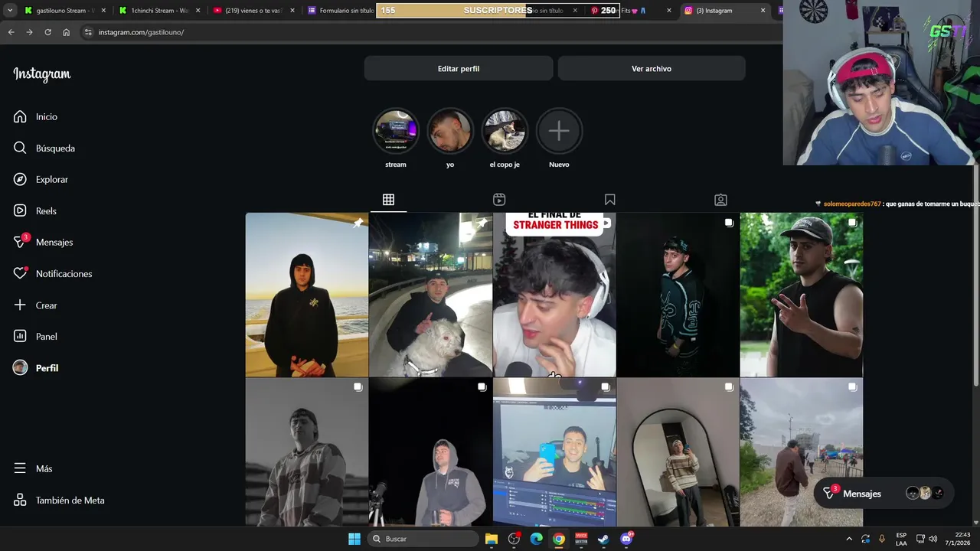Open the Más hamburger menu

coord(20,468)
